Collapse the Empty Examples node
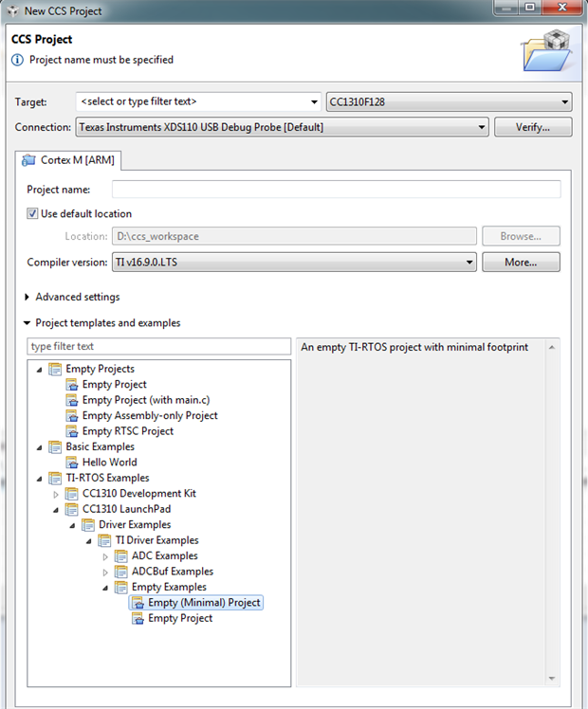This screenshot has width=588, height=709. pos(105,588)
